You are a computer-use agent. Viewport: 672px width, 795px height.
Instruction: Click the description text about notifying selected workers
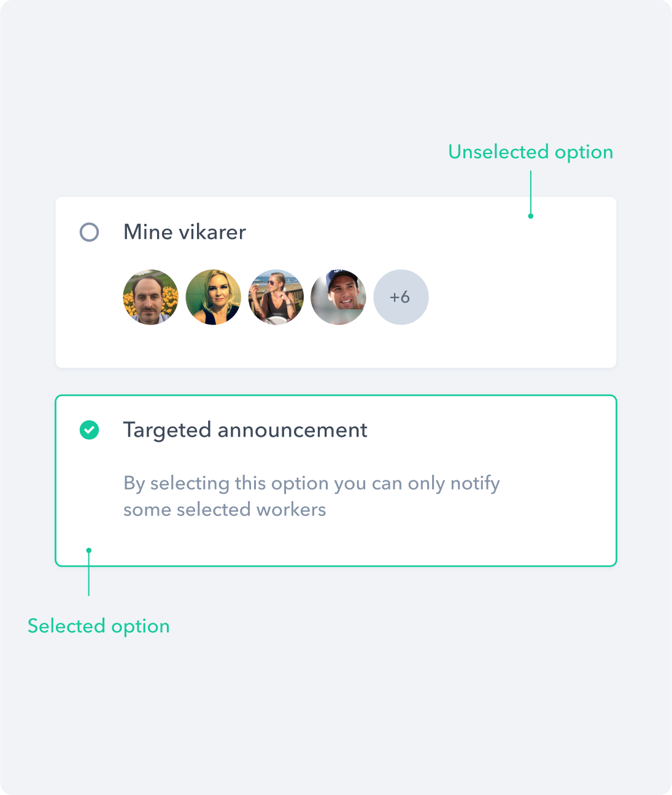pos(311,496)
